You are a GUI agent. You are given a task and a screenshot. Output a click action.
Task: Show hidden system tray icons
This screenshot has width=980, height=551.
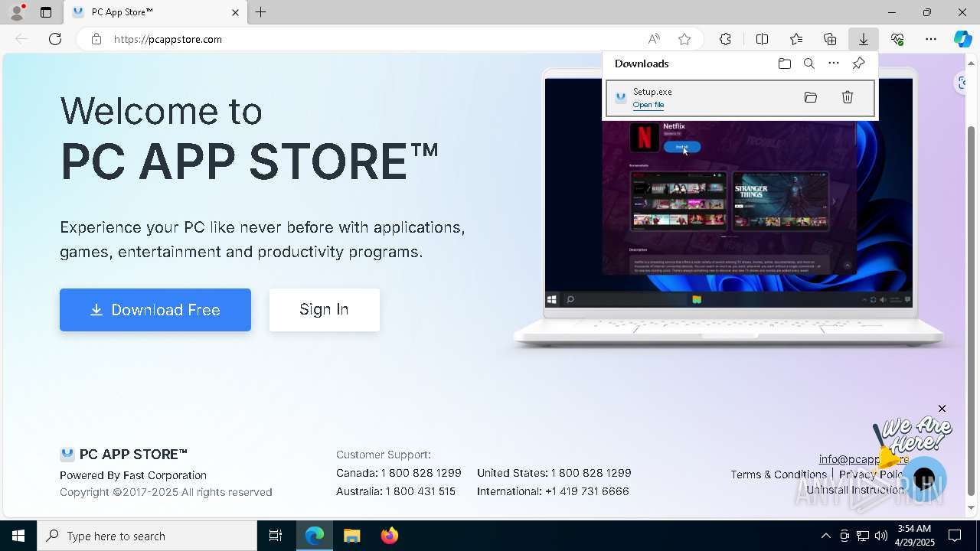(x=825, y=536)
